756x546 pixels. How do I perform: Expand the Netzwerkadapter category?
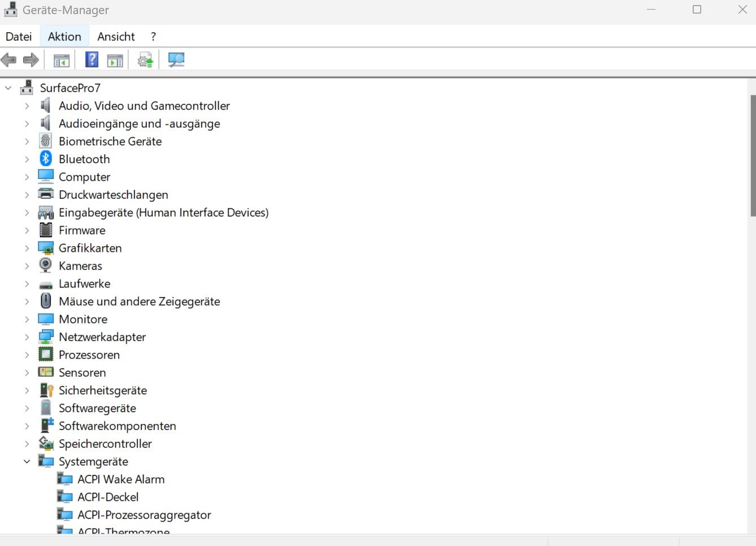pyautogui.click(x=27, y=337)
